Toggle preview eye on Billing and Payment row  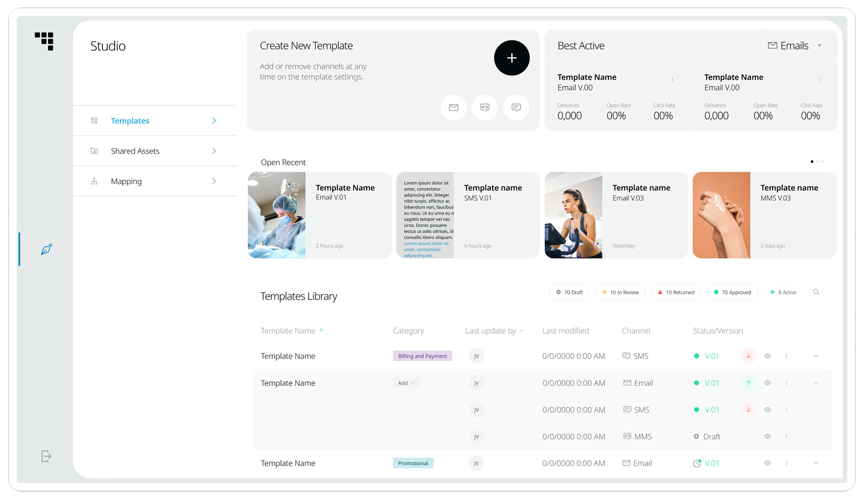(x=767, y=356)
